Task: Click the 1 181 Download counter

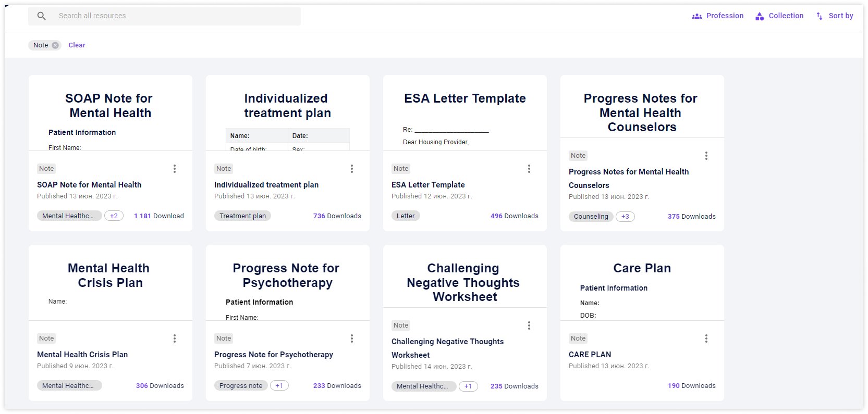Action: 158,215
